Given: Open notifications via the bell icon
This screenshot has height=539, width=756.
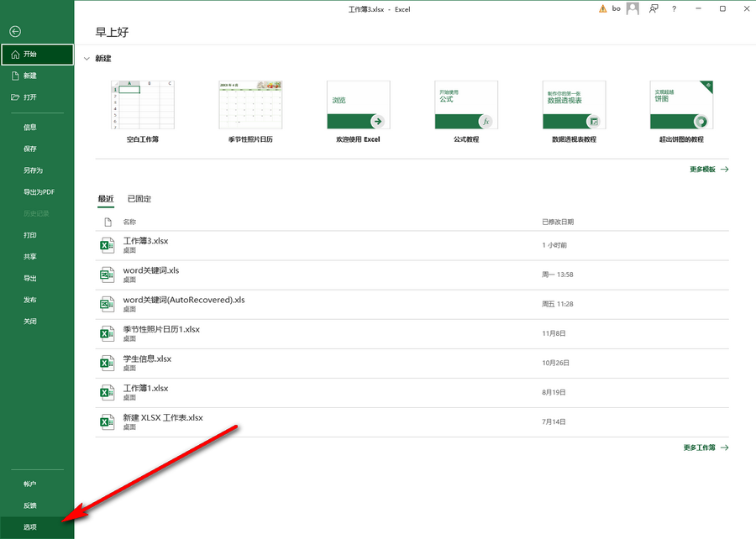Looking at the screenshot, I should pos(654,8).
